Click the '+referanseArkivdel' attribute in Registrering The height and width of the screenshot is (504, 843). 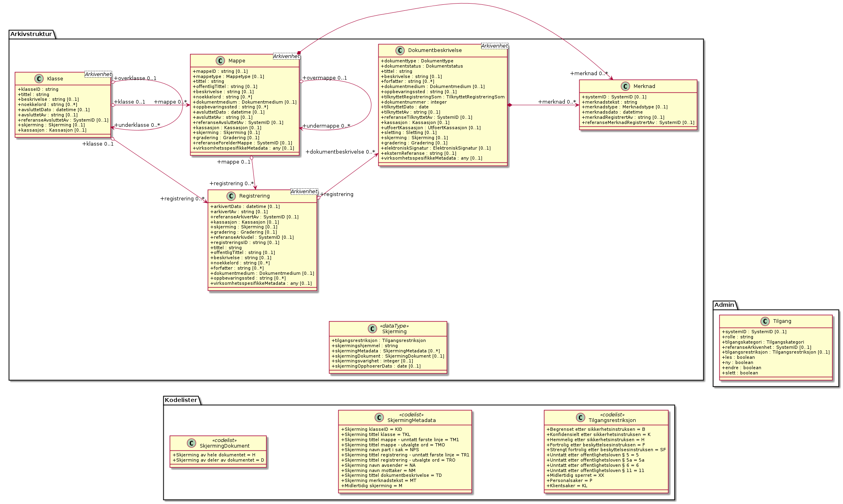click(x=252, y=238)
